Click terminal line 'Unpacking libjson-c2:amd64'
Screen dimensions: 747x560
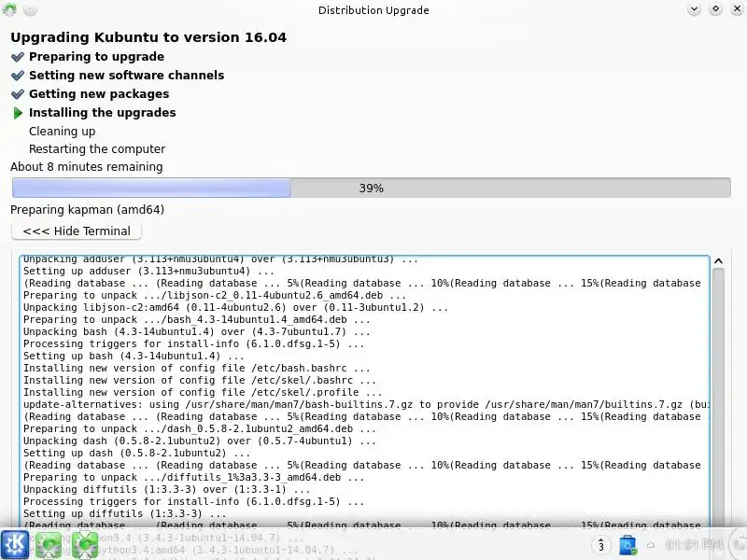(x=236, y=307)
